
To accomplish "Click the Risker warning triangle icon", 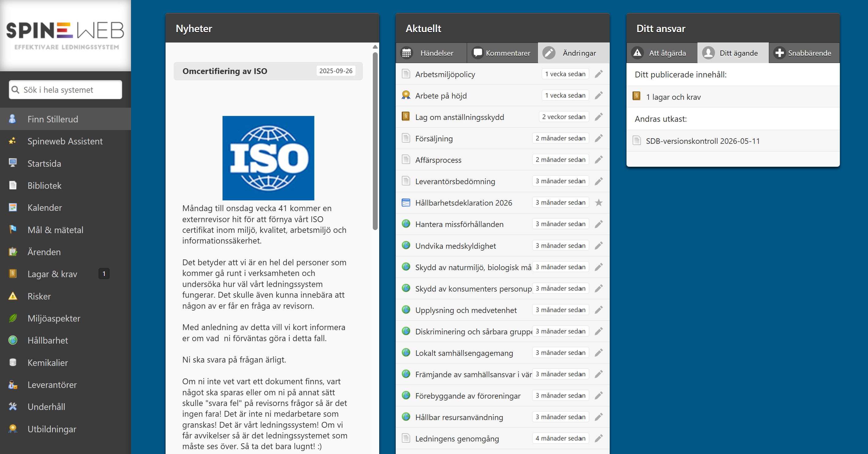I will (13, 296).
